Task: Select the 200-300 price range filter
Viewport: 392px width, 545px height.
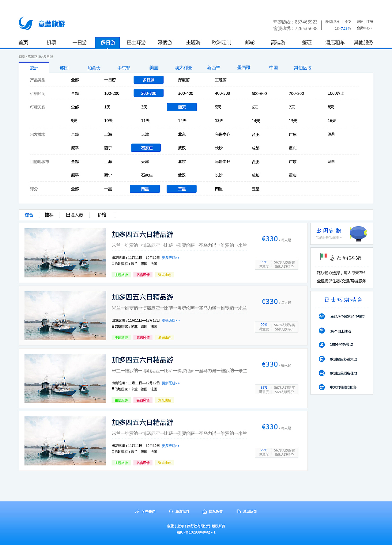Action: click(x=149, y=93)
